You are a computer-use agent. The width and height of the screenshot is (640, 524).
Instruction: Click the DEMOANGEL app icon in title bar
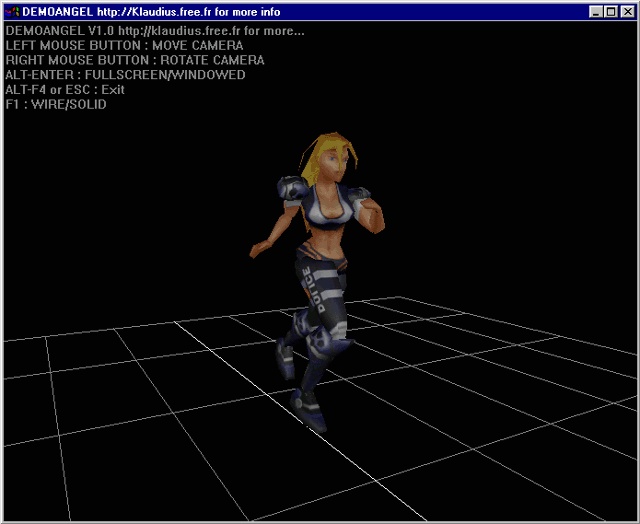tap(12, 12)
